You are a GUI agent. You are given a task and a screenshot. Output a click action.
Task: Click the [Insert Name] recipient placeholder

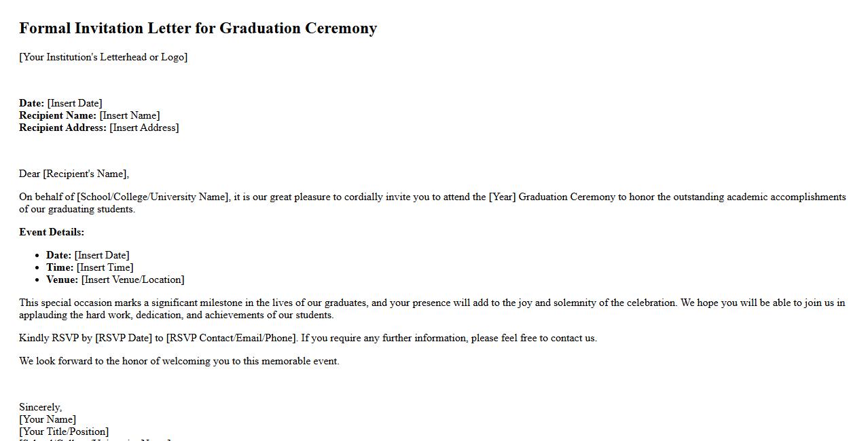(130, 115)
